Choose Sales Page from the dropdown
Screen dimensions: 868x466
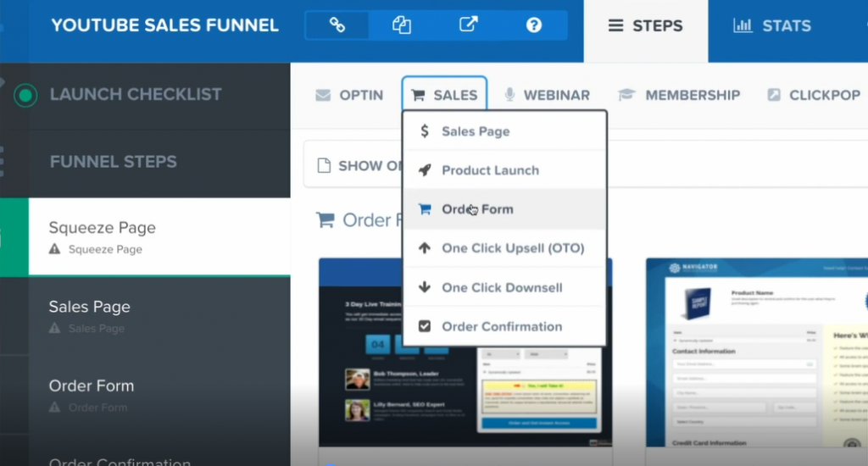pos(505,131)
